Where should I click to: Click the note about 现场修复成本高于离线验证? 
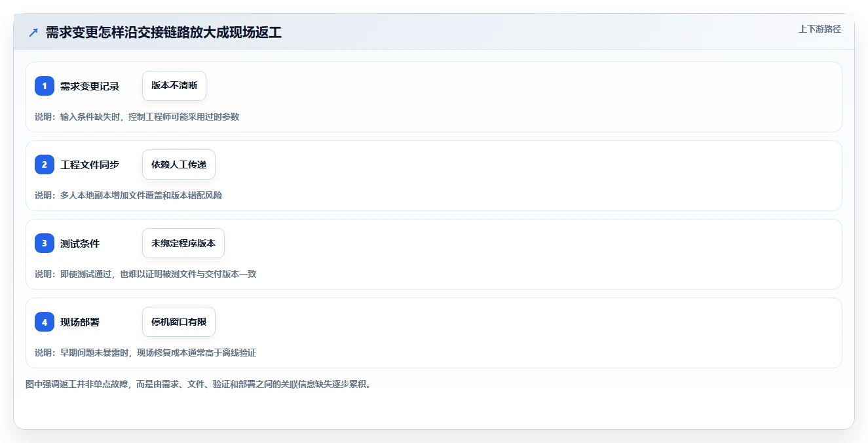click(145, 353)
